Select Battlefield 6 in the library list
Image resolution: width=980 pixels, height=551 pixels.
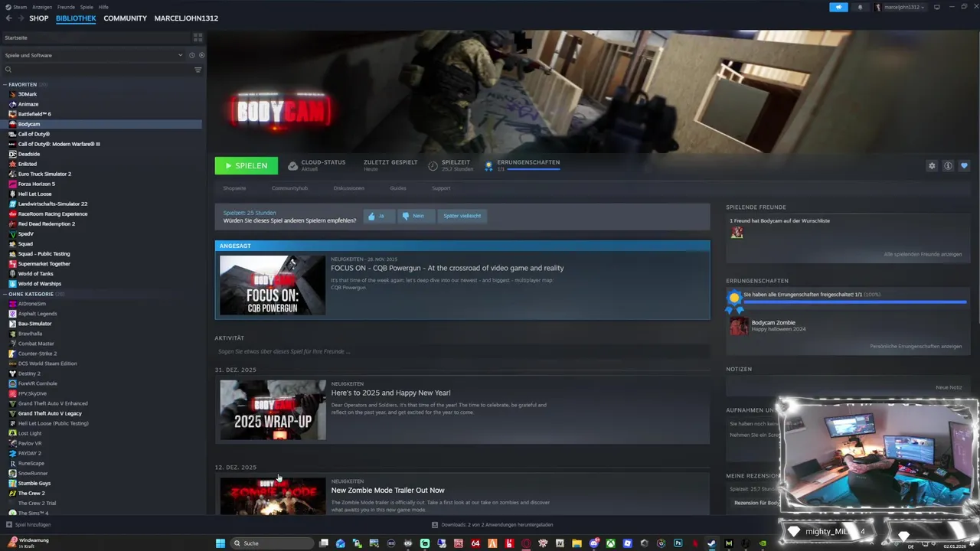coord(34,114)
